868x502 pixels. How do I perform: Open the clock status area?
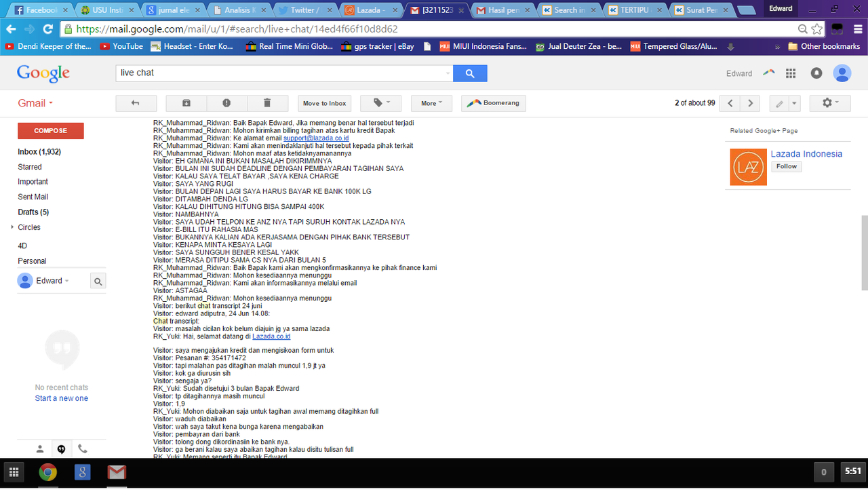point(853,471)
